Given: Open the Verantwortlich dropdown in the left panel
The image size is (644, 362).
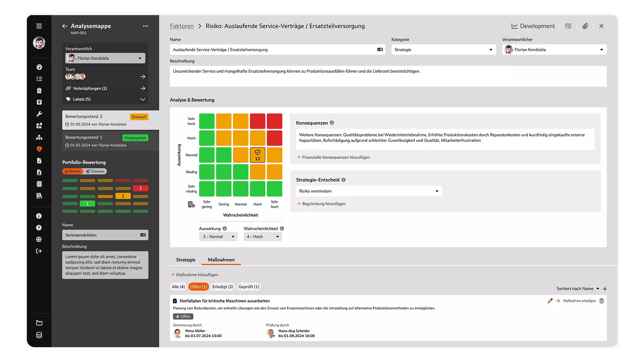Looking at the screenshot, I should point(105,58).
